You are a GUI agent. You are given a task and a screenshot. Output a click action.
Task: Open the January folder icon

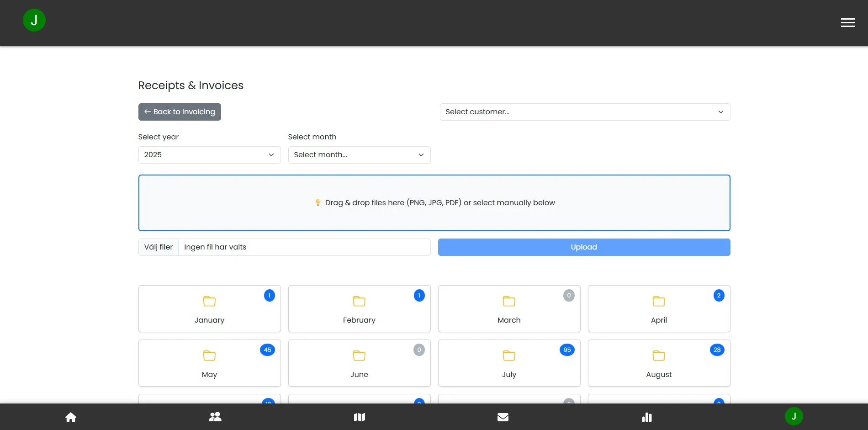[209, 302]
